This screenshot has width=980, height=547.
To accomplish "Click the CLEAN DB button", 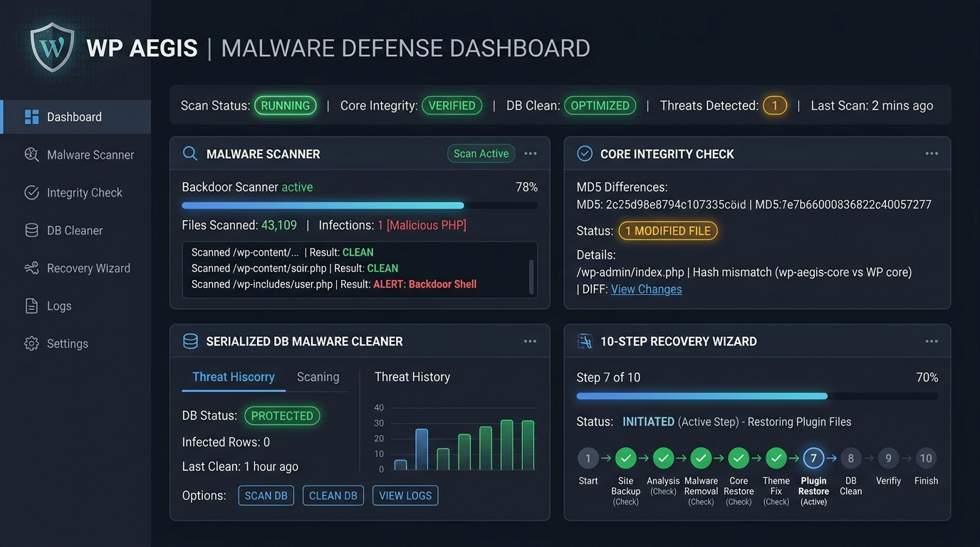I will click(x=333, y=496).
